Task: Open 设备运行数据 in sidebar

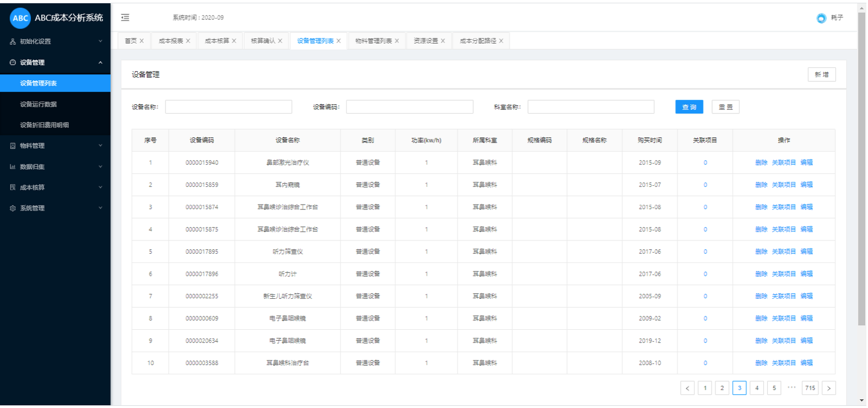Action: coord(39,104)
